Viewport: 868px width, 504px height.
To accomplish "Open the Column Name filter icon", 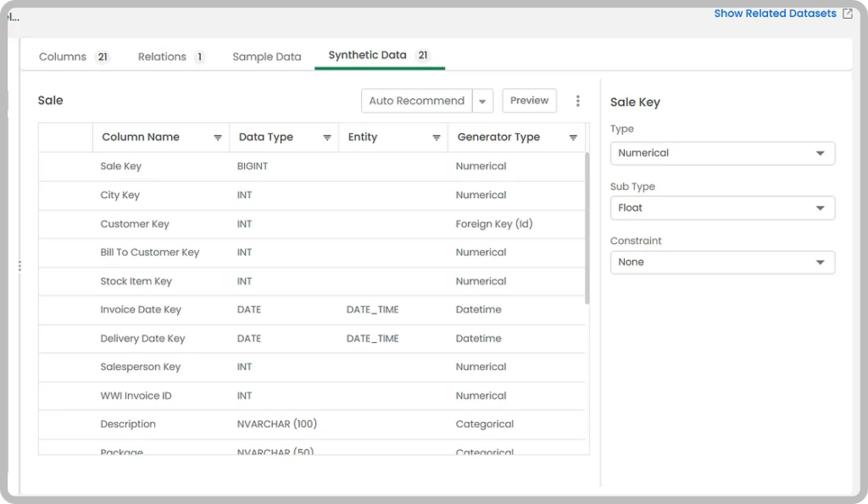I will [x=218, y=138].
